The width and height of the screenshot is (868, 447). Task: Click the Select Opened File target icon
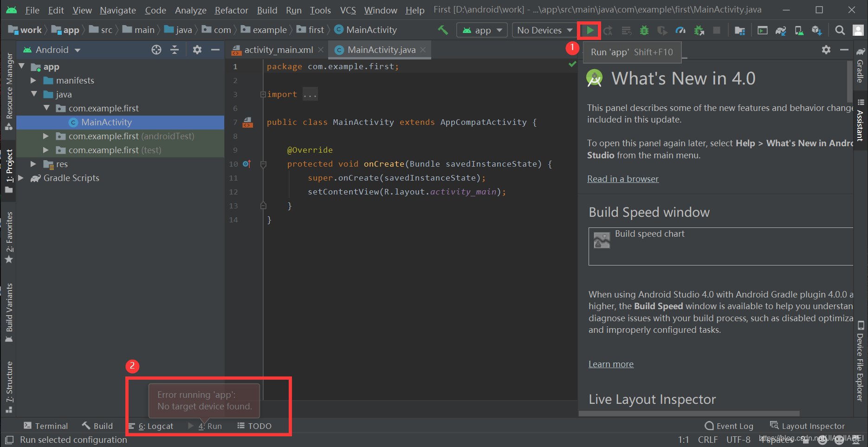pyautogui.click(x=156, y=50)
